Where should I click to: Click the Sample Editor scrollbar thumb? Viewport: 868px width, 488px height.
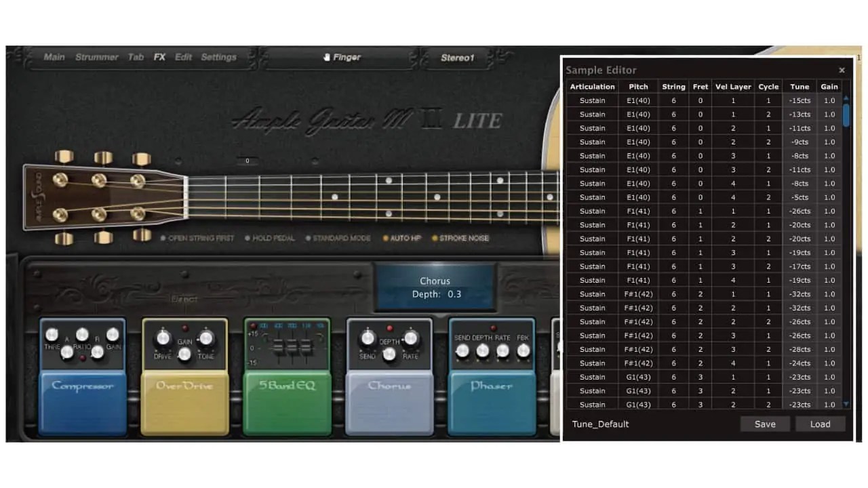click(846, 115)
